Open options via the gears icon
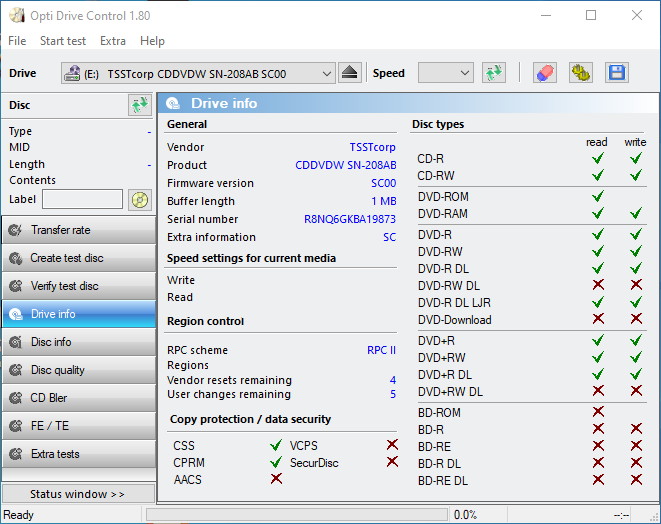 (580, 73)
